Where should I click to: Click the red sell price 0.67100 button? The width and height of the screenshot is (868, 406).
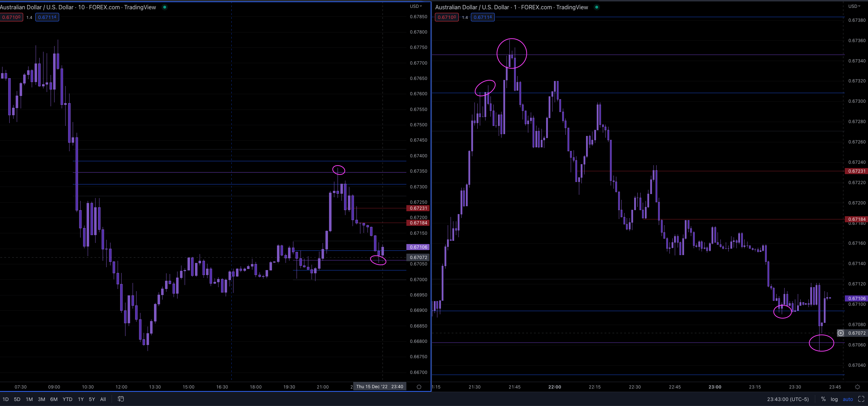point(12,17)
